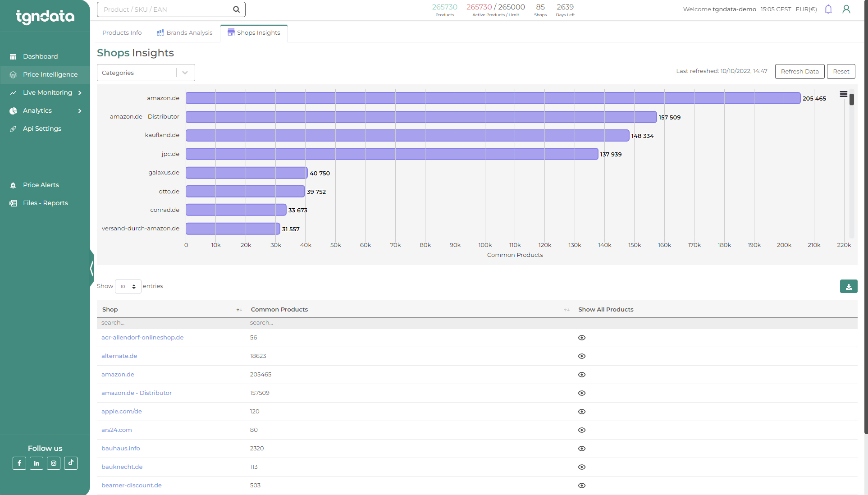
Task: Open Files - Reports from the sidebar
Action: [x=46, y=203]
